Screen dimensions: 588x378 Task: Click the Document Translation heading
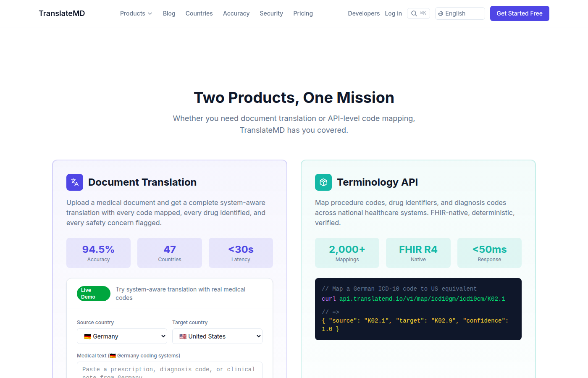click(142, 182)
